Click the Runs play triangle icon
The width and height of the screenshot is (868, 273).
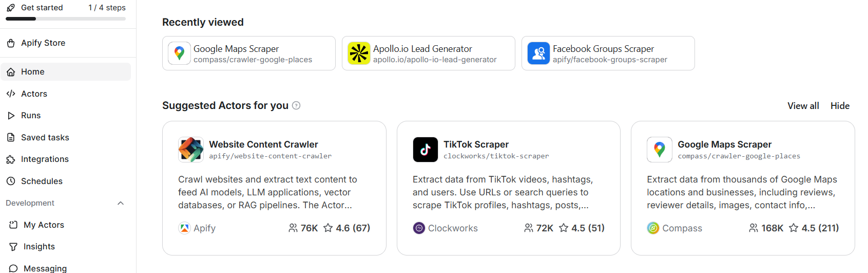[x=11, y=116]
